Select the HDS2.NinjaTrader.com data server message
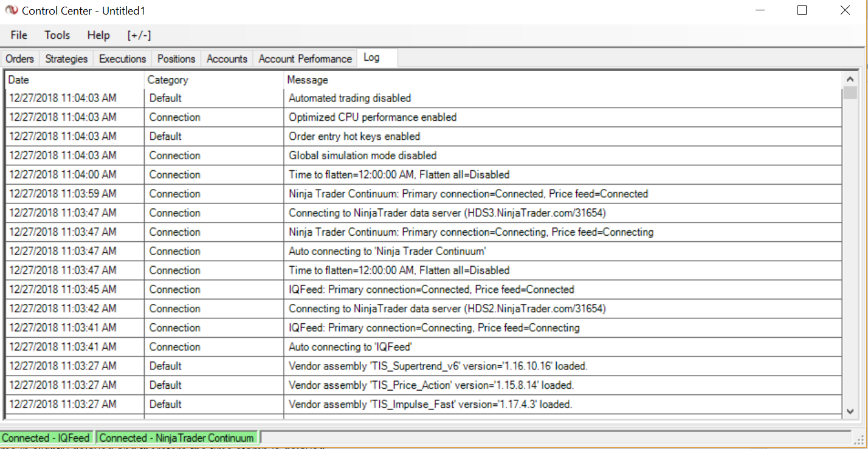Viewport: 868px width, 449px height. click(447, 309)
